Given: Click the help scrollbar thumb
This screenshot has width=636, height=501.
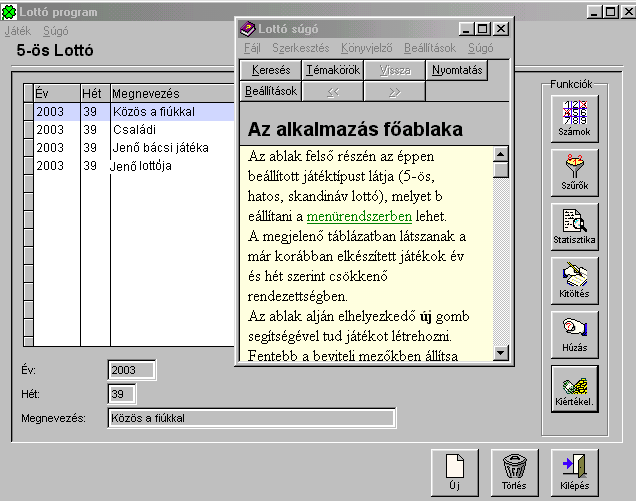Looking at the screenshot, I should click(x=501, y=170).
